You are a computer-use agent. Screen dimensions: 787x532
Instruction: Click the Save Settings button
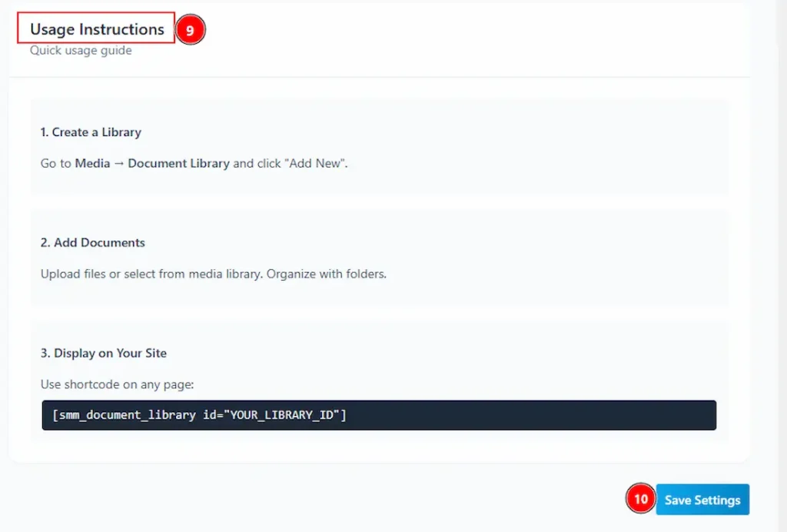(x=702, y=499)
